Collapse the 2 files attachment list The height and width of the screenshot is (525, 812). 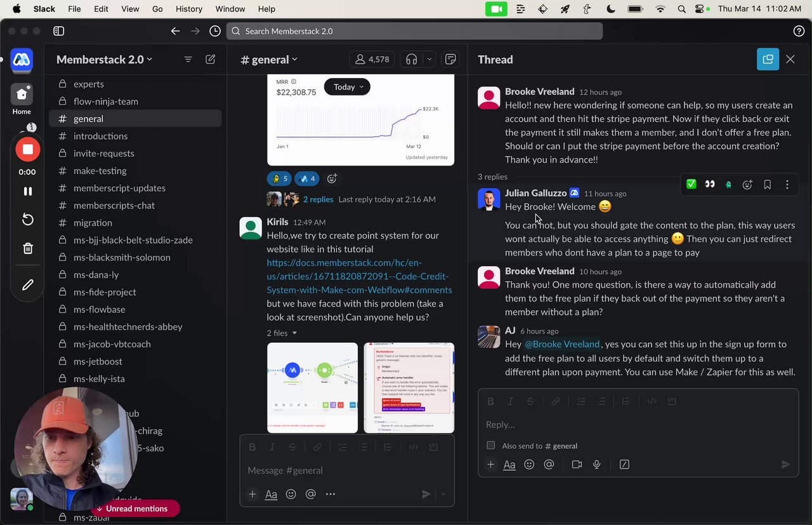(282, 333)
